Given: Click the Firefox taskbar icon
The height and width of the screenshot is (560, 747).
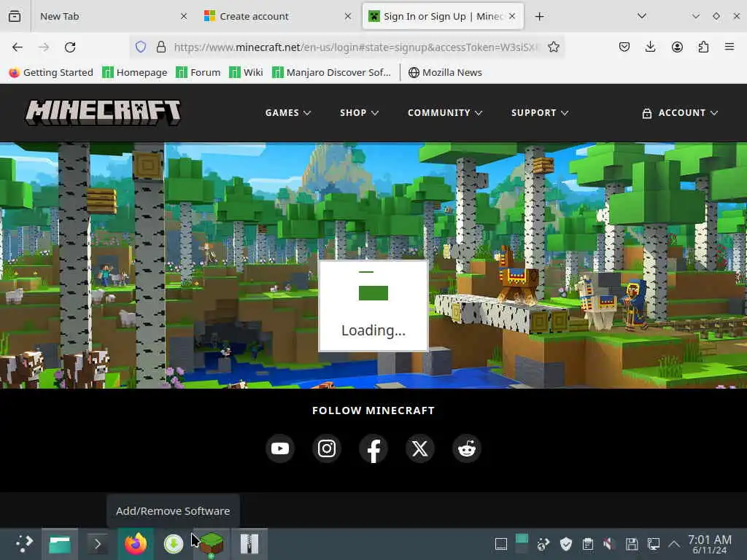Looking at the screenshot, I should click(136, 544).
